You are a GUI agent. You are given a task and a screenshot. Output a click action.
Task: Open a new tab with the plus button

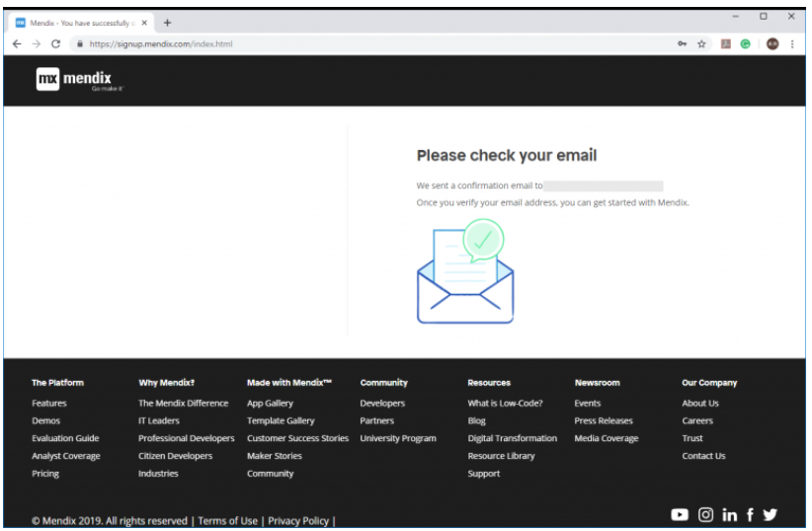(167, 23)
